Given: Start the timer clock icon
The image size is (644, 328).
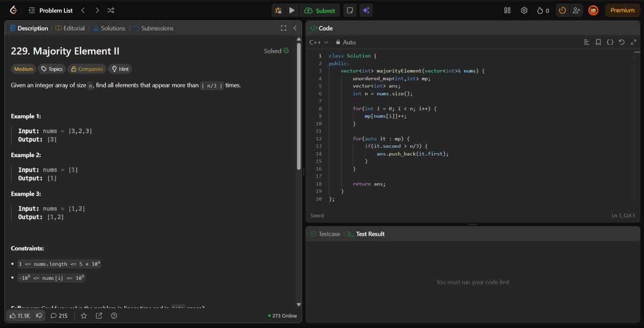Looking at the screenshot, I should click(x=562, y=10).
